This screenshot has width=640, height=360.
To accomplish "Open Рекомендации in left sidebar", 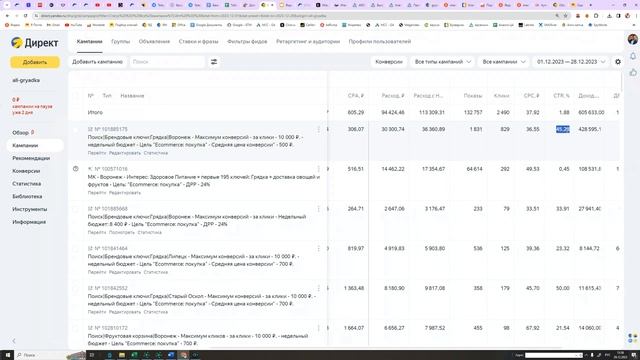I will [31, 158].
